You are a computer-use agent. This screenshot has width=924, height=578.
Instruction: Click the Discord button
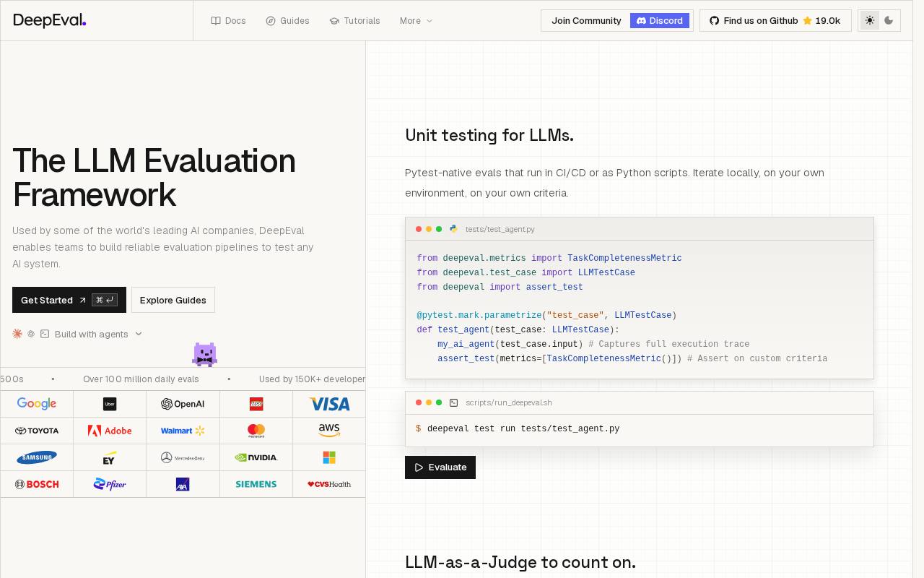pyautogui.click(x=660, y=21)
